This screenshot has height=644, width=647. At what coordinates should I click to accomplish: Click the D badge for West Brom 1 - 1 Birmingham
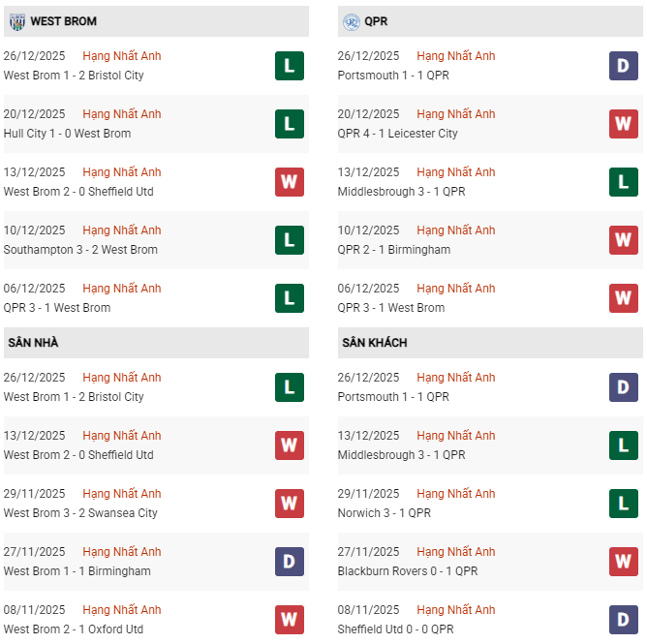pyautogui.click(x=289, y=562)
